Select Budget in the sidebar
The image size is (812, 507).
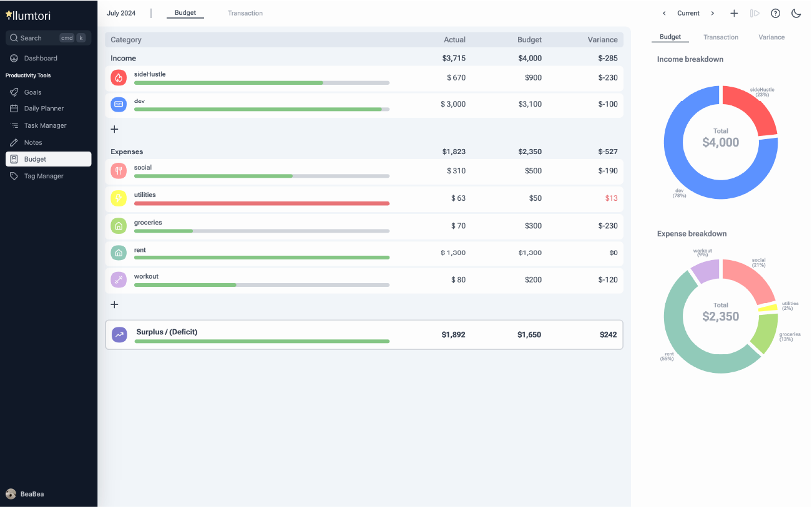[49, 159]
